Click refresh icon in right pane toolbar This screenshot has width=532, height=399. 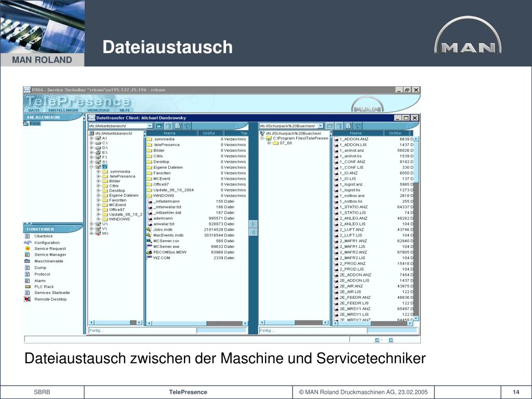pyautogui.click(x=348, y=126)
